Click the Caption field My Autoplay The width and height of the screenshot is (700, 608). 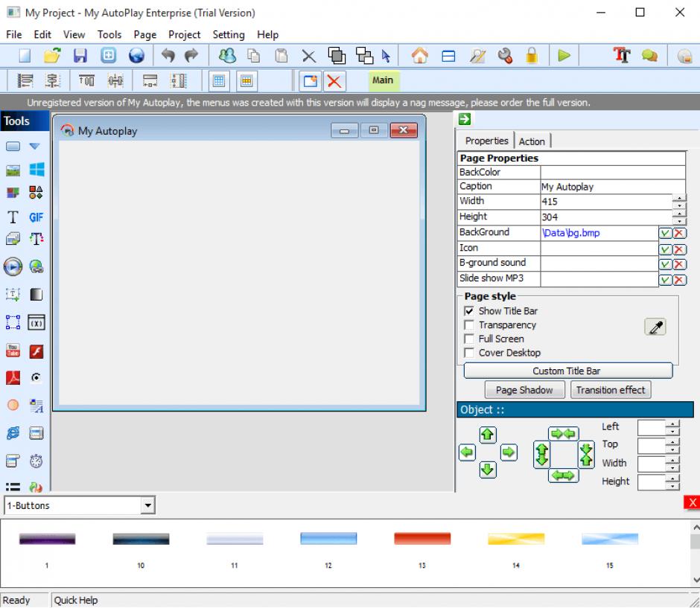coord(612,187)
